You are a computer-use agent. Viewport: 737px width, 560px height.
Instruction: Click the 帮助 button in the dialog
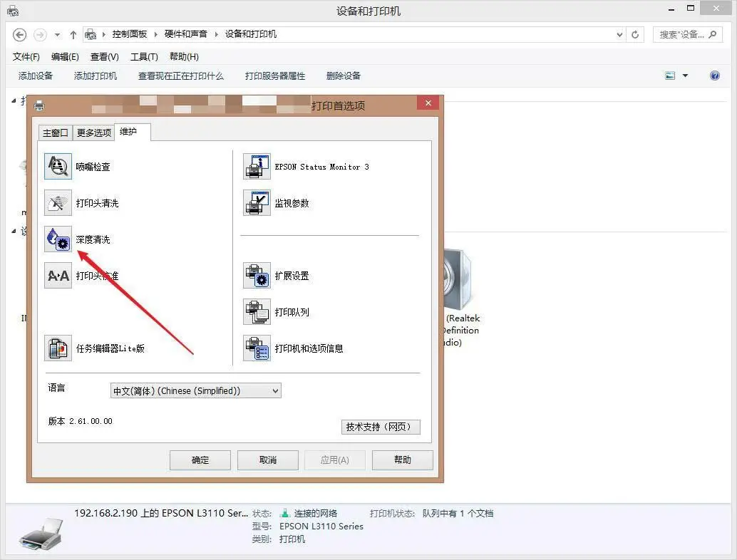click(x=402, y=460)
